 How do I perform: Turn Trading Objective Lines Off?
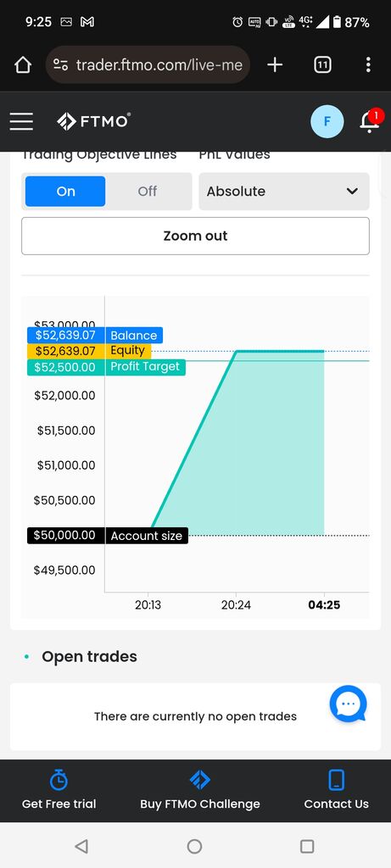pyautogui.click(x=148, y=192)
